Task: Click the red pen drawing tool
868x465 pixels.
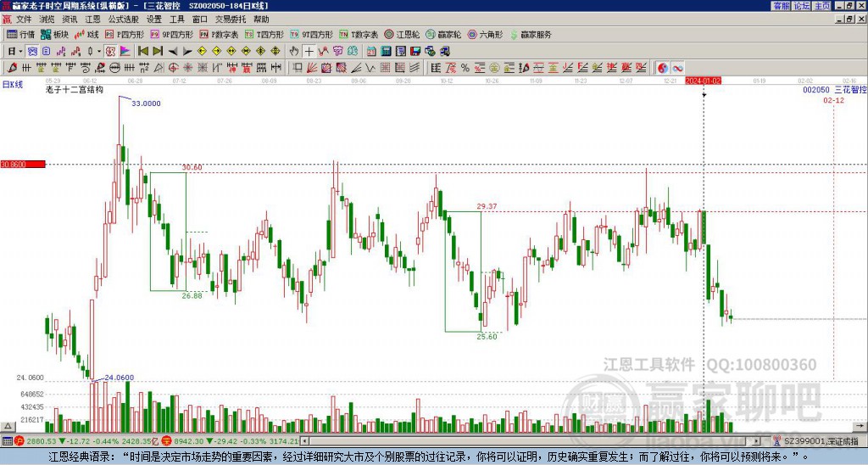Action: 12,68
